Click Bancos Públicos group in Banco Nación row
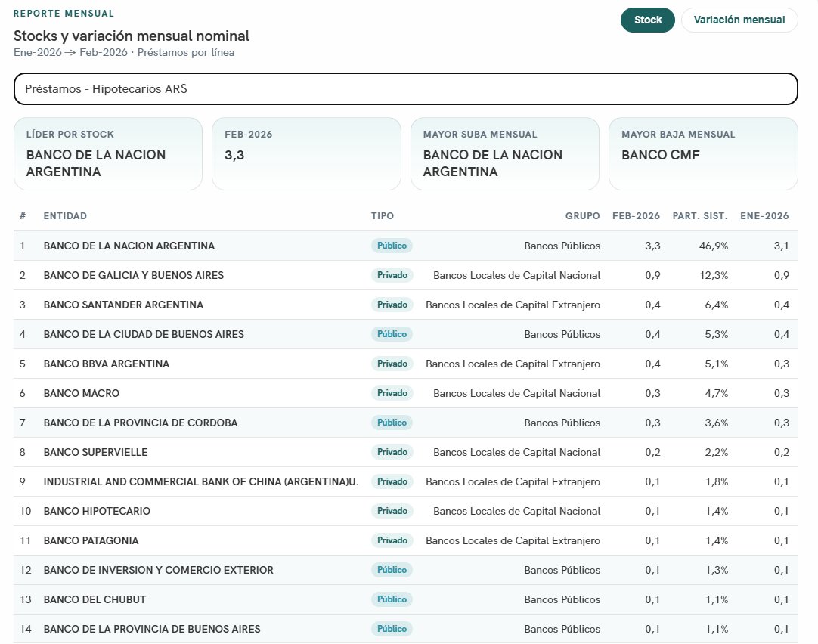The height and width of the screenshot is (644, 818). (x=562, y=246)
